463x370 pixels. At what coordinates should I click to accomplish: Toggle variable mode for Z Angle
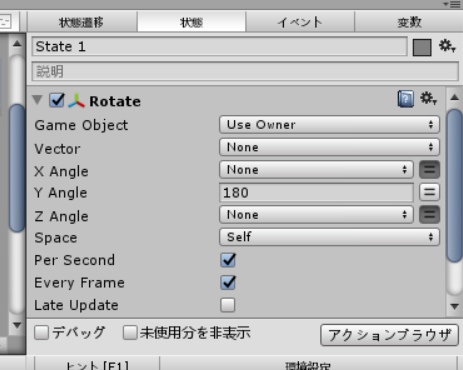coord(429,214)
